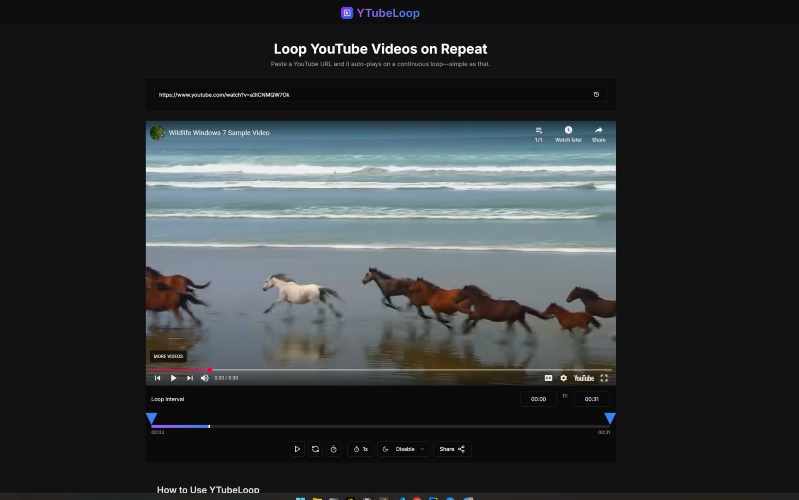
Task: Toggle subtitles with the captions icon
Action: click(x=548, y=378)
